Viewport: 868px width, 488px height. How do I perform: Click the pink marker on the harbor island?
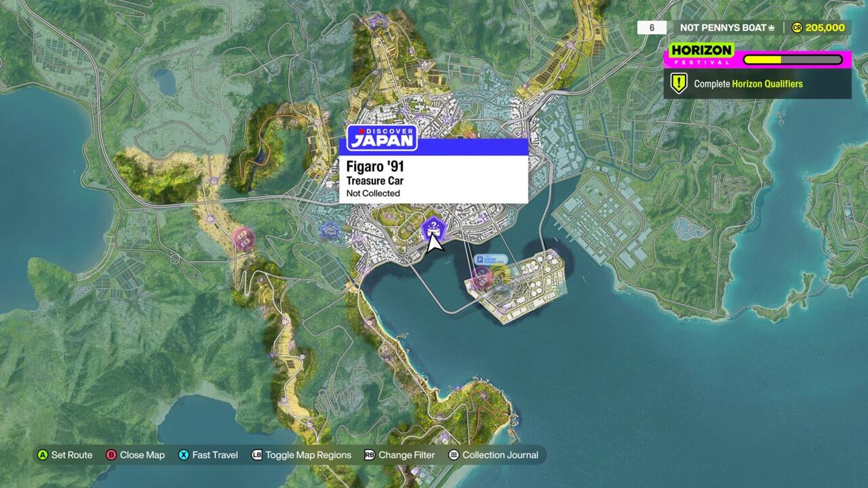pos(482,277)
